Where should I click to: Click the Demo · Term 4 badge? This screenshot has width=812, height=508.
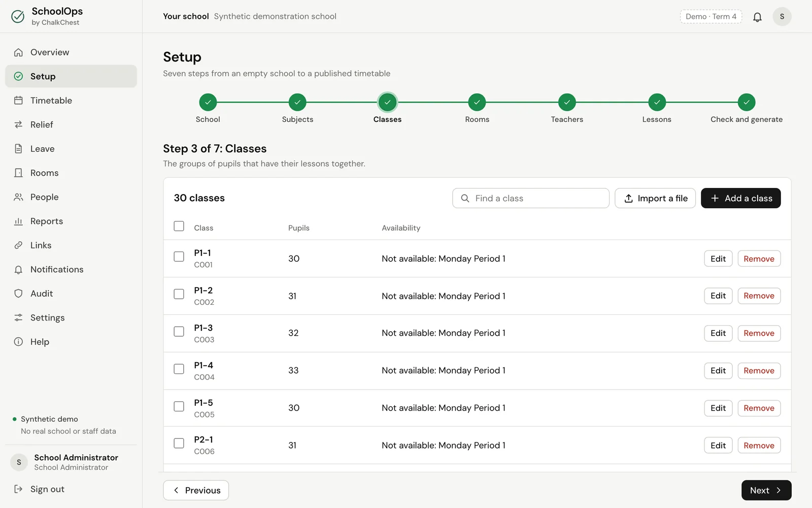711,17
